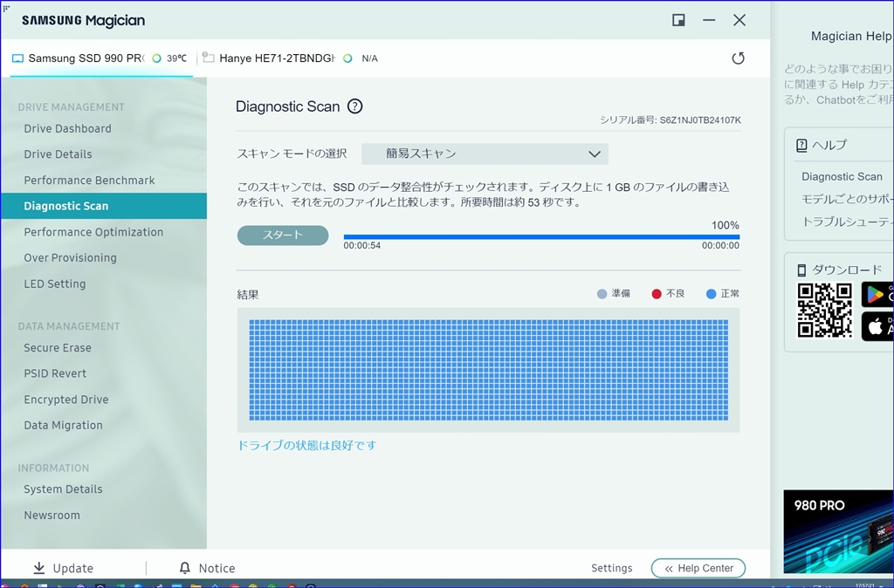
Task: Click the N/A temperature for Hanye drive
Action: pyautogui.click(x=369, y=58)
